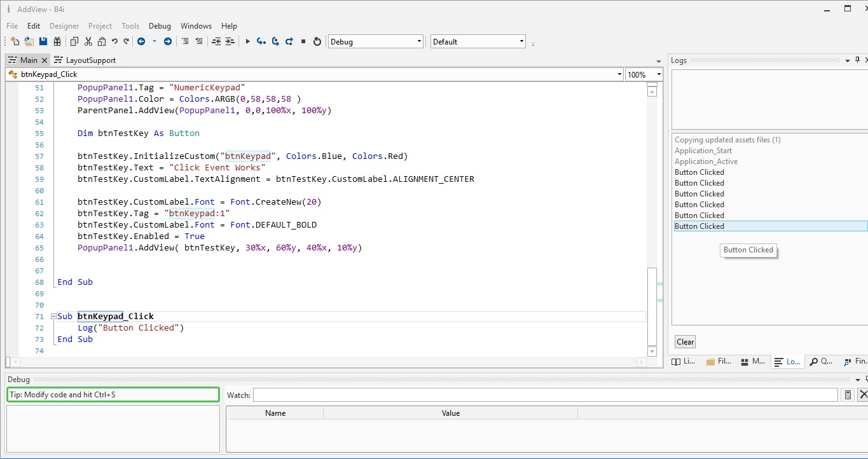868x459 pixels.
Task: Click inside the Watch input field
Action: coord(544,395)
